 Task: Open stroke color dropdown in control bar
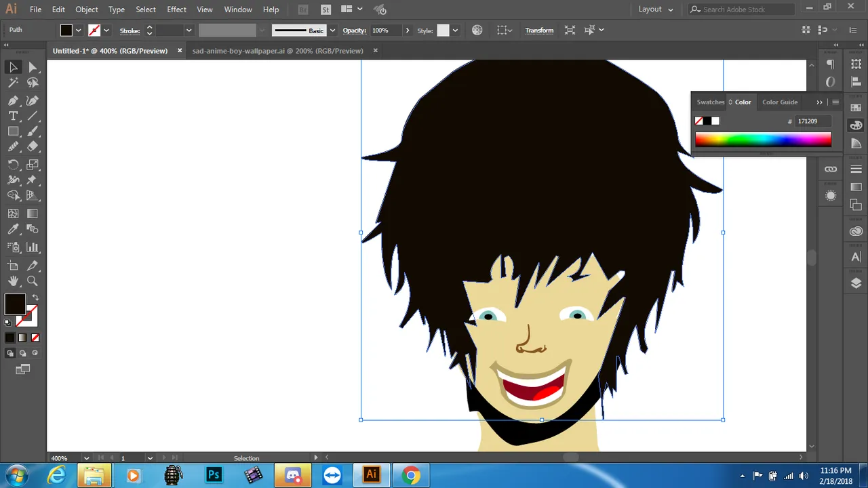(106, 30)
